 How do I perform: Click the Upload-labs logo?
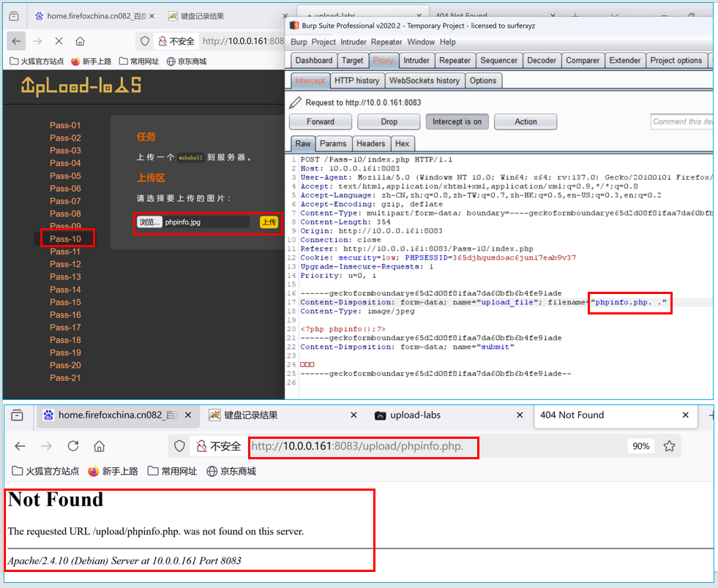point(81,86)
